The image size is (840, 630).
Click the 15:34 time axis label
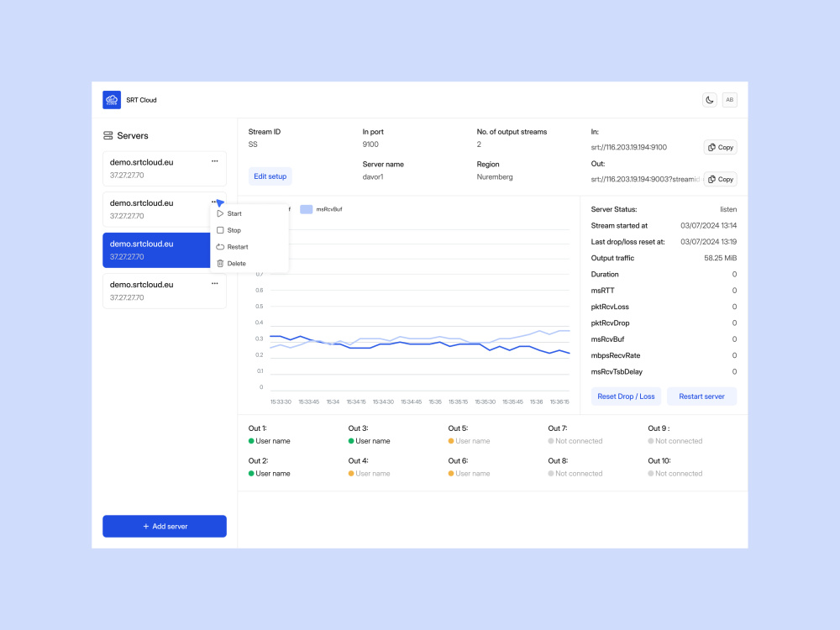pos(333,402)
